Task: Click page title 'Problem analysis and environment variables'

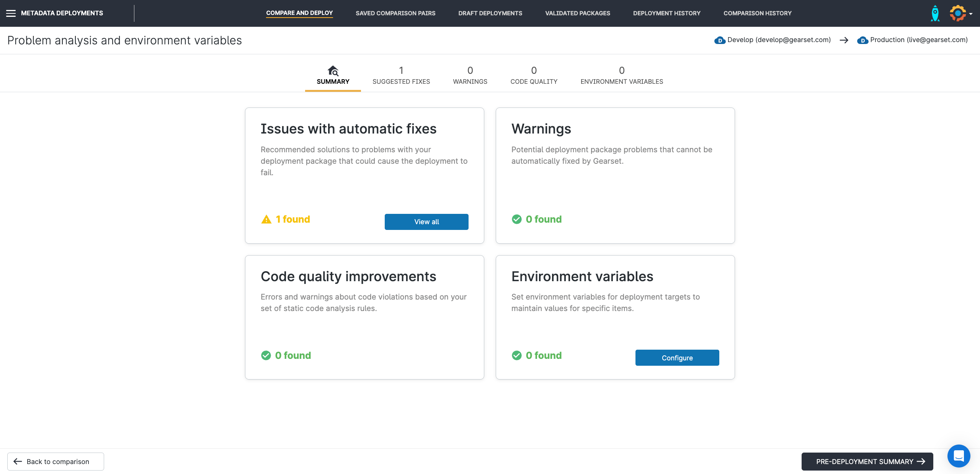Action: (x=124, y=41)
